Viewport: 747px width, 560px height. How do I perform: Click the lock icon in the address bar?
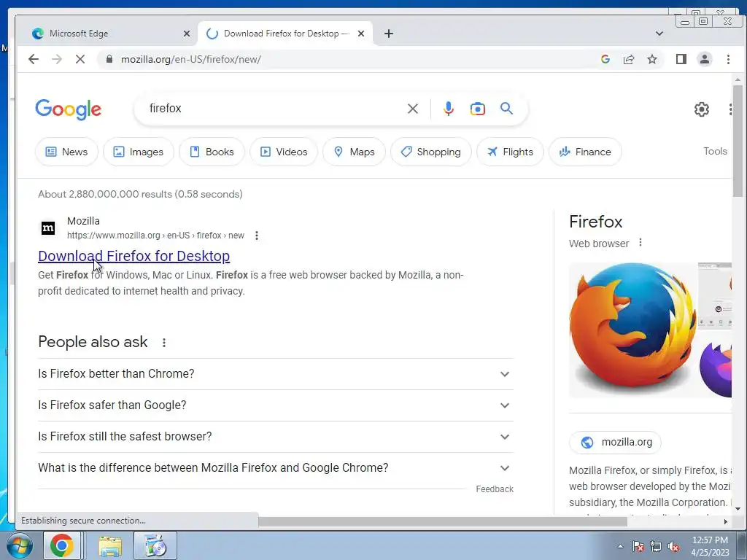tap(109, 59)
